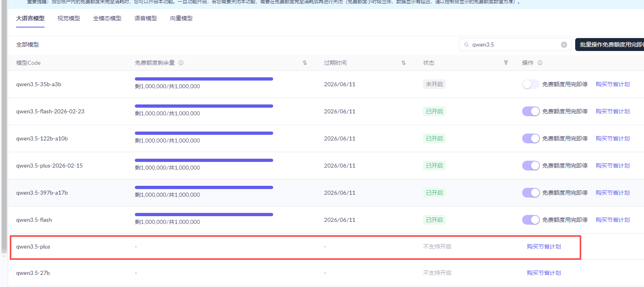Click 购买节省计划 in the qwen3.5-flash row
The height and width of the screenshot is (287, 644).
(x=613, y=220)
